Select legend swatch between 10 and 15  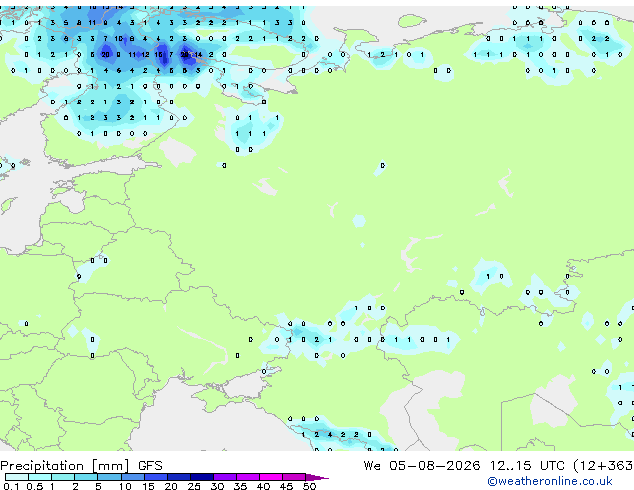click(x=133, y=477)
